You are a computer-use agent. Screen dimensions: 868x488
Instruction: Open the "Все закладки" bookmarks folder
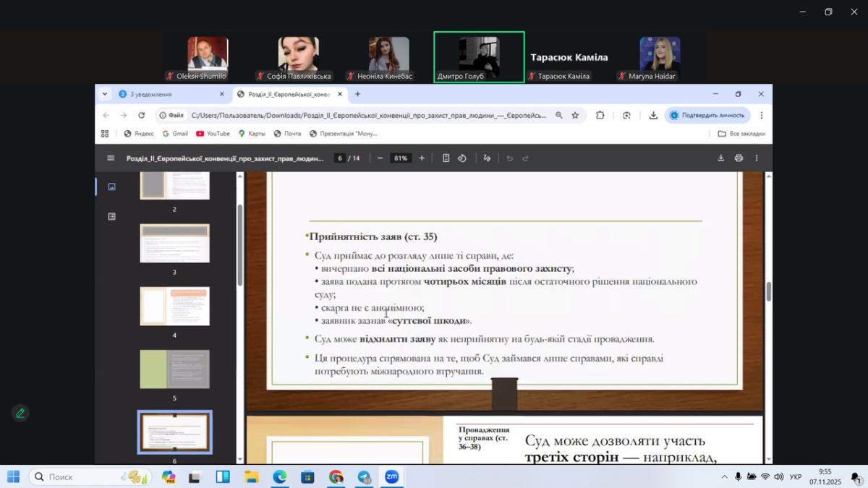pyautogui.click(x=741, y=134)
